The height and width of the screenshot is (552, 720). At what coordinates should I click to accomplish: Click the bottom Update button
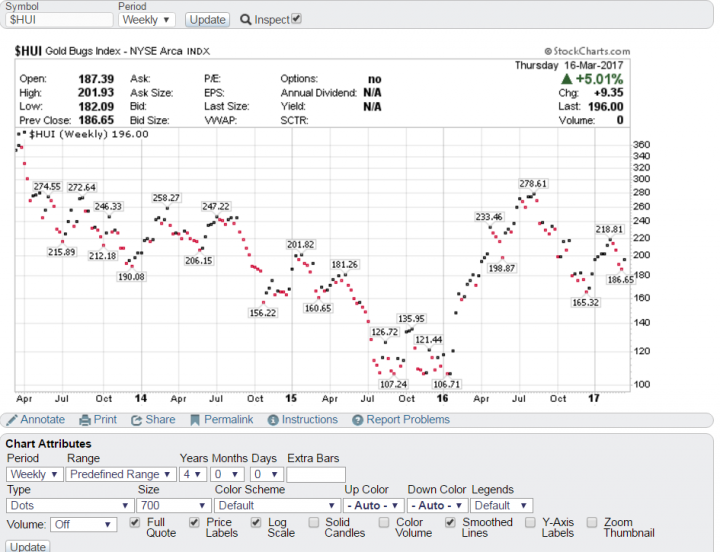(28, 547)
